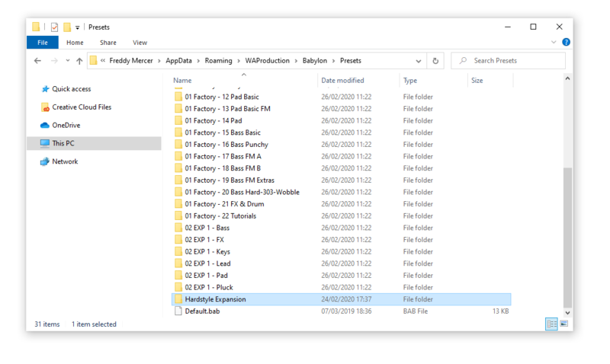Image resolution: width=610 pixels, height=364 pixels.
Task: Open the address bar history dropdown
Action: (419, 61)
